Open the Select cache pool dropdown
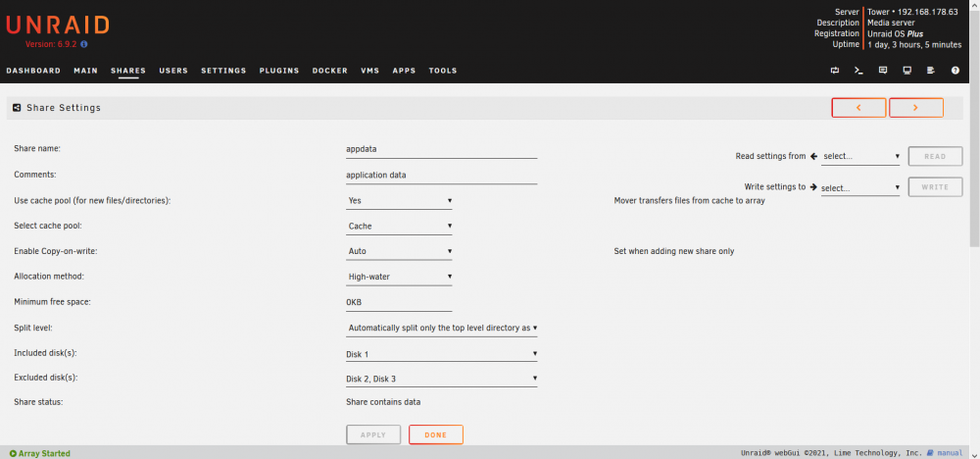The width and height of the screenshot is (980, 459). coord(399,226)
